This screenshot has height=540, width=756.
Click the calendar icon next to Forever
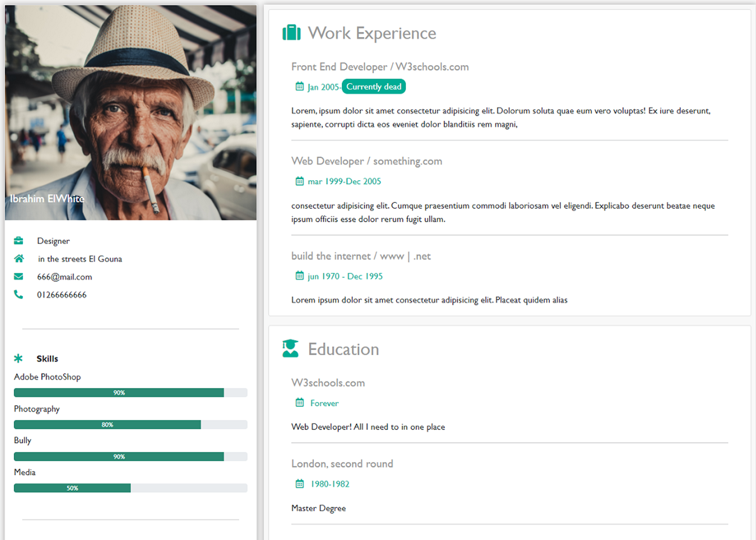click(300, 402)
